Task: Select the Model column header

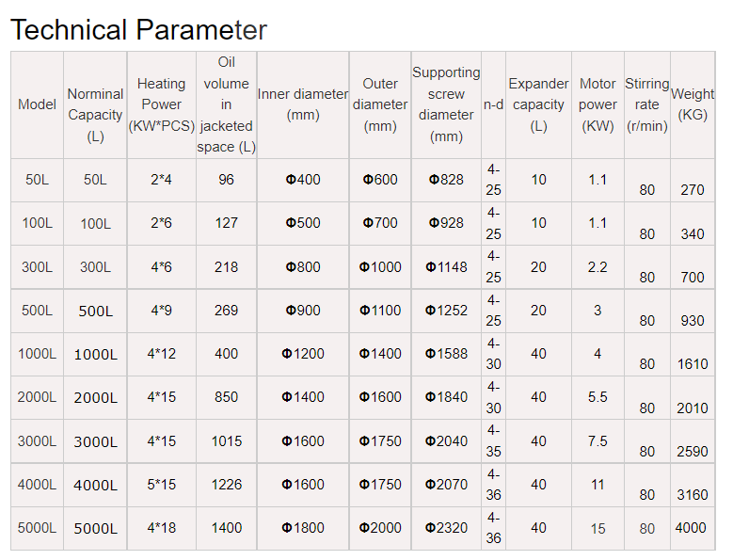Action: tap(38, 104)
